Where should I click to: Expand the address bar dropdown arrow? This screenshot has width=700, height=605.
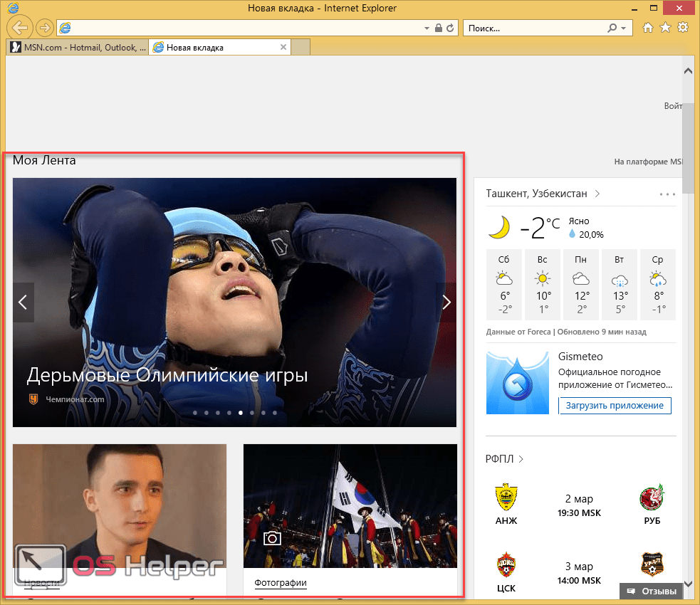(x=427, y=28)
